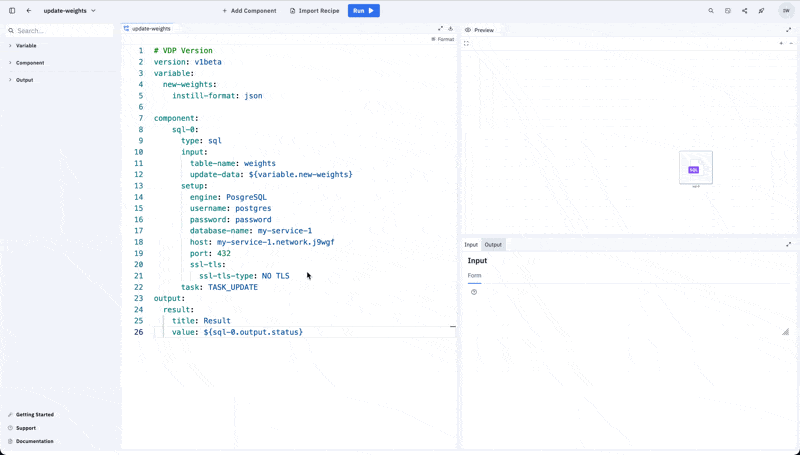
Task: Open the update-weights pipeline name dropdown
Action: click(70, 11)
